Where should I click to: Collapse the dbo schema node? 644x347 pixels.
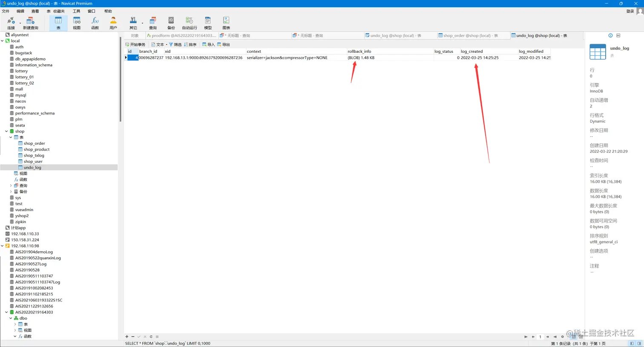(11, 318)
